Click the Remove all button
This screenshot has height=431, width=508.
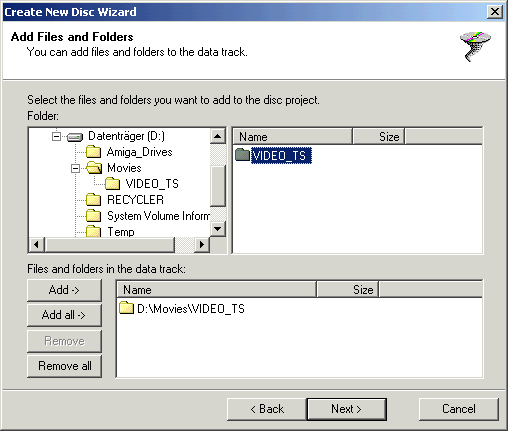[x=64, y=366]
